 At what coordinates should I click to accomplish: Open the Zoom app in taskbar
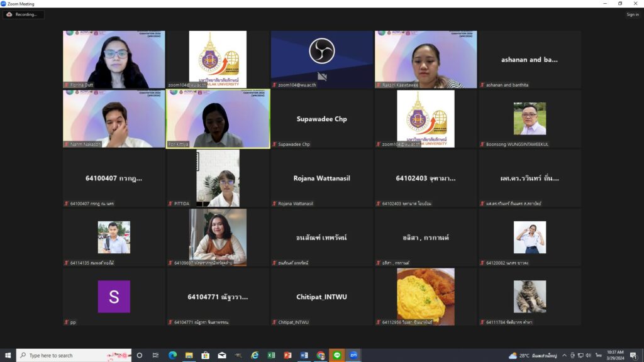[353, 355]
